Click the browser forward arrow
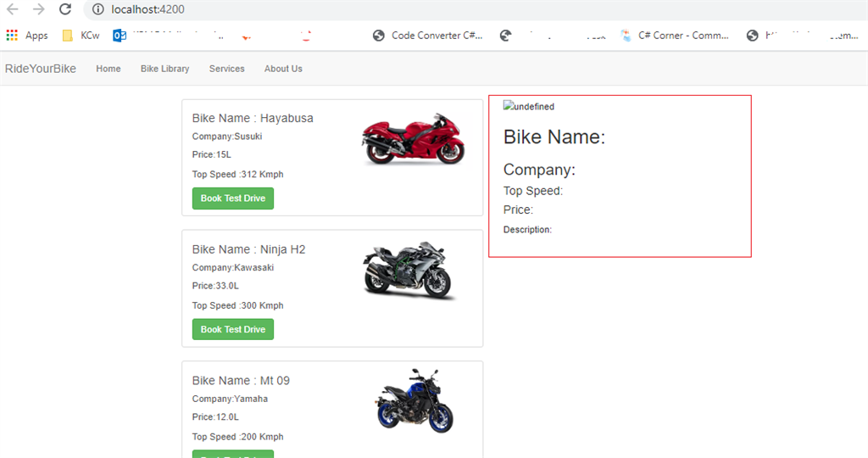Screen dimensions: 868x458 pyautogui.click(x=39, y=9)
